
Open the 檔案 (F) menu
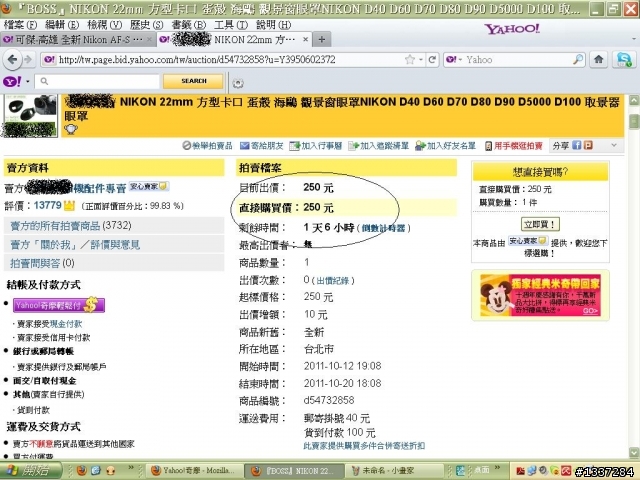(x=20, y=25)
